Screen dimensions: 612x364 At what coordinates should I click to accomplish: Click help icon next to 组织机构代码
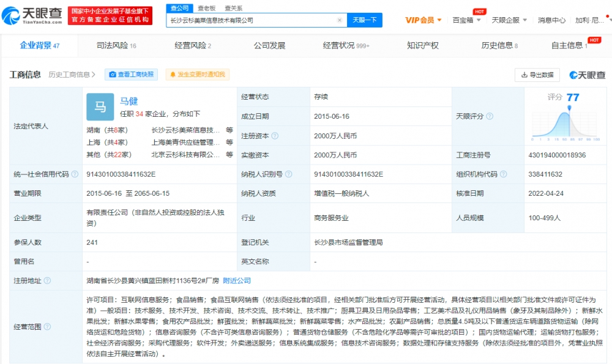(x=504, y=174)
